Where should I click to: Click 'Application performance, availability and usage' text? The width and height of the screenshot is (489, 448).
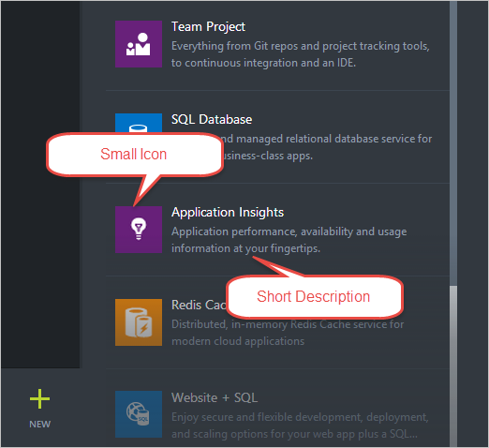pyautogui.click(x=289, y=231)
